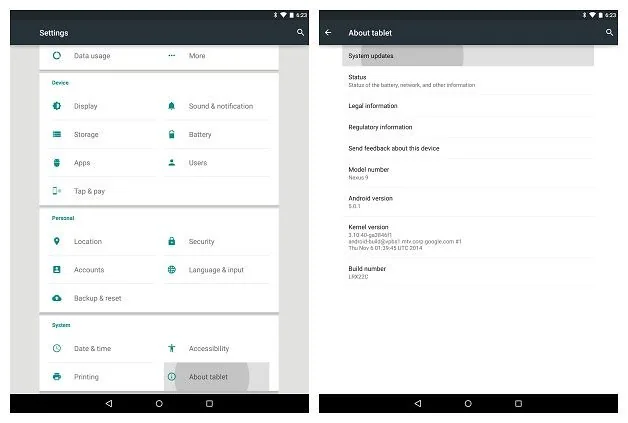
Task: Tap the search icon in Settings screen
Action: point(300,32)
